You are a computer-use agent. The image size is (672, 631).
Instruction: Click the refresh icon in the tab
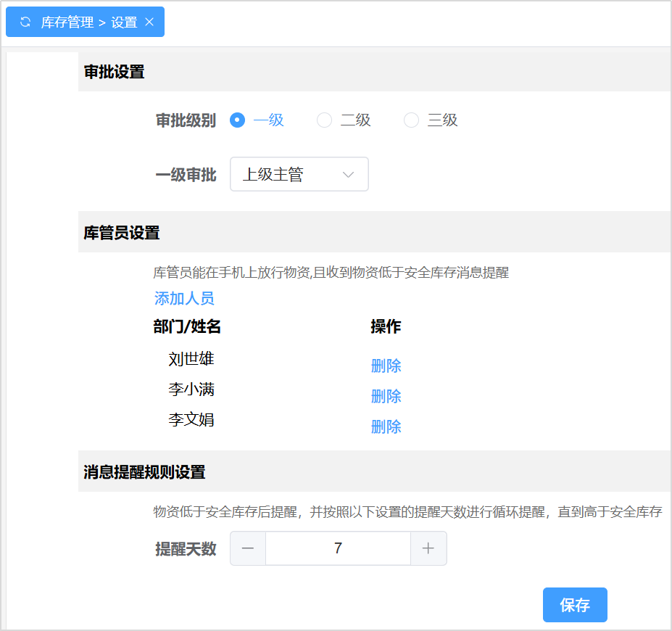click(25, 22)
